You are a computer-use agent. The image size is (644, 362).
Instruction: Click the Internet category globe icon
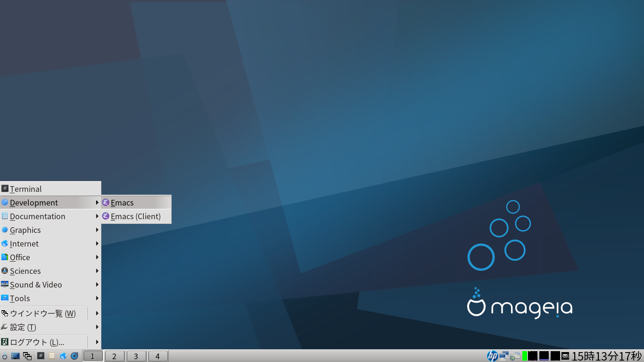5,243
